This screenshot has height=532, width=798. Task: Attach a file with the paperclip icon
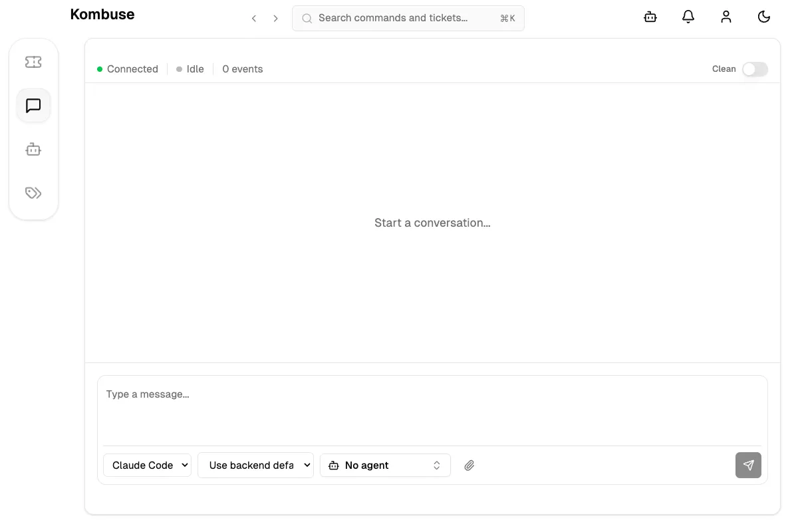[469, 465]
